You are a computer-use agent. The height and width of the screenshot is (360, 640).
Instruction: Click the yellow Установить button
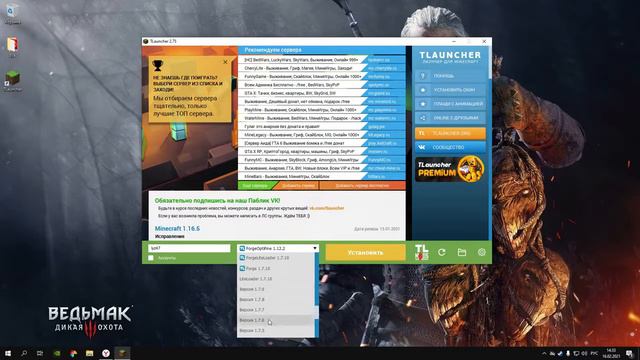tap(365, 253)
